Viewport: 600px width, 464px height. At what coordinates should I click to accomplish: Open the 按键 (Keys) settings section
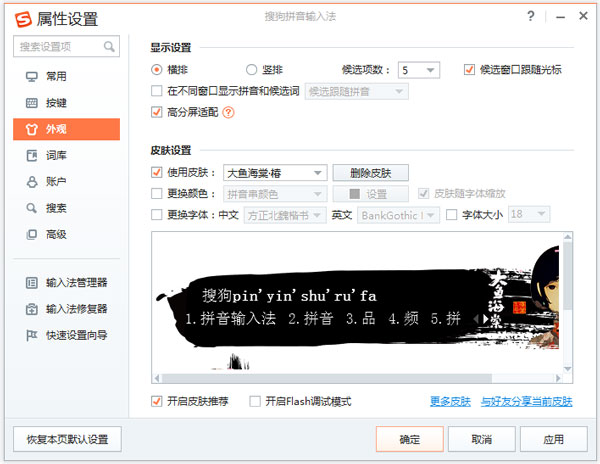tap(56, 102)
